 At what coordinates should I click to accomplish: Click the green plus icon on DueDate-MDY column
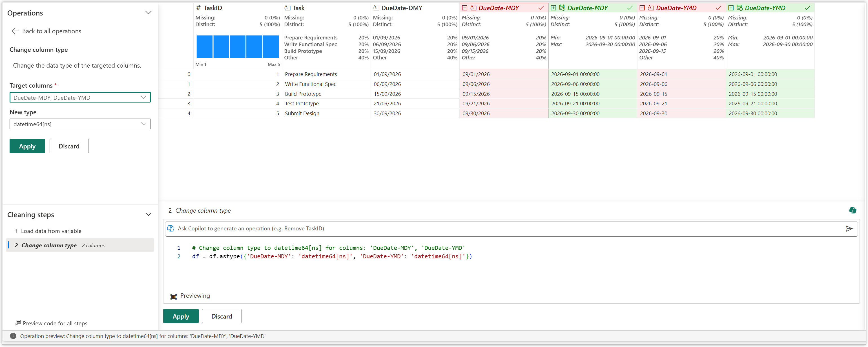click(x=553, y=8)
